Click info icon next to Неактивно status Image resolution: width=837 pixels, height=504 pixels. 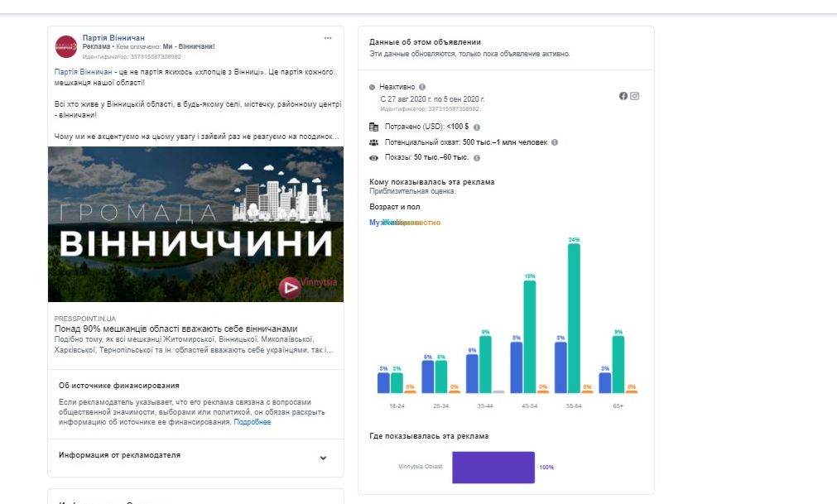click(422, 87)
